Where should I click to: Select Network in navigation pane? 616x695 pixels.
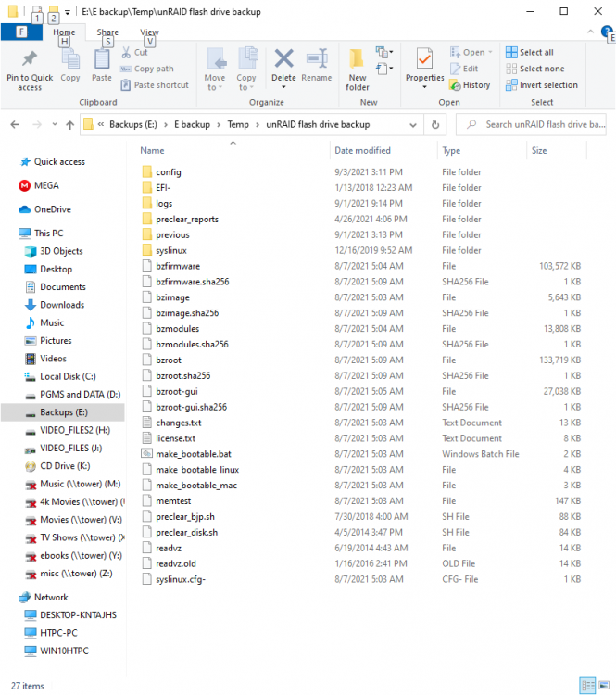(x=43, y=597)
